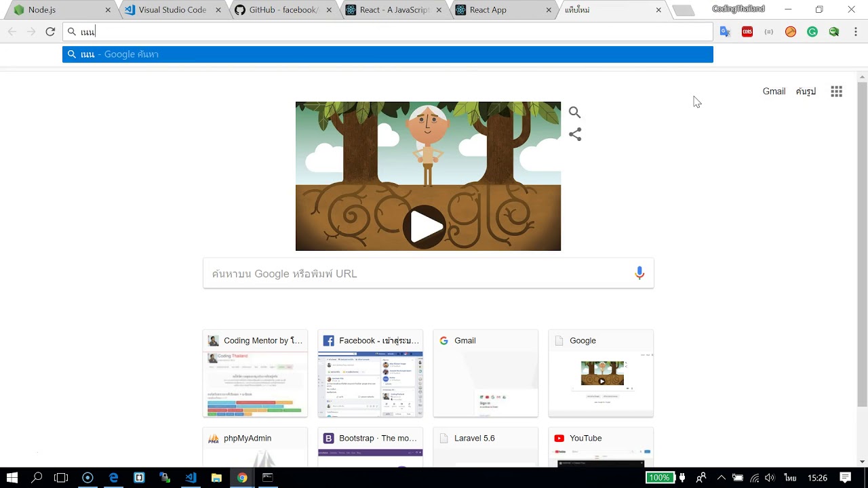868x488 pixels.
Task: Open the image search link beside Gmail
Action: point(806,91)
